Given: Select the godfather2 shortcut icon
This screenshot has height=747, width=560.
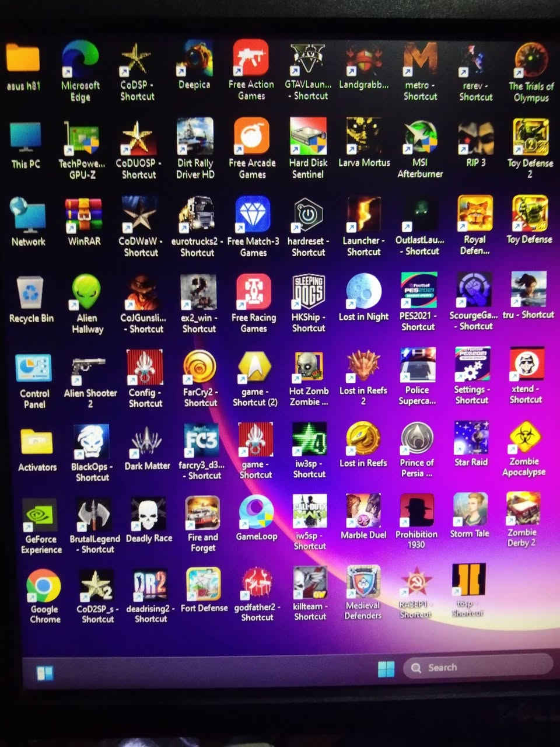Looking at the screenshot, I should point(257,584).
